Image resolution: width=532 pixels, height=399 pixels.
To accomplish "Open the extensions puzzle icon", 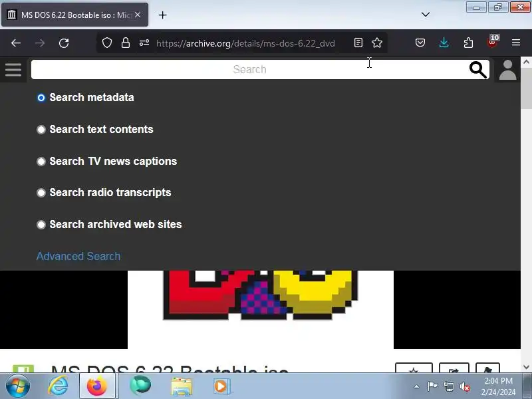I will click(x=468, y=43).
